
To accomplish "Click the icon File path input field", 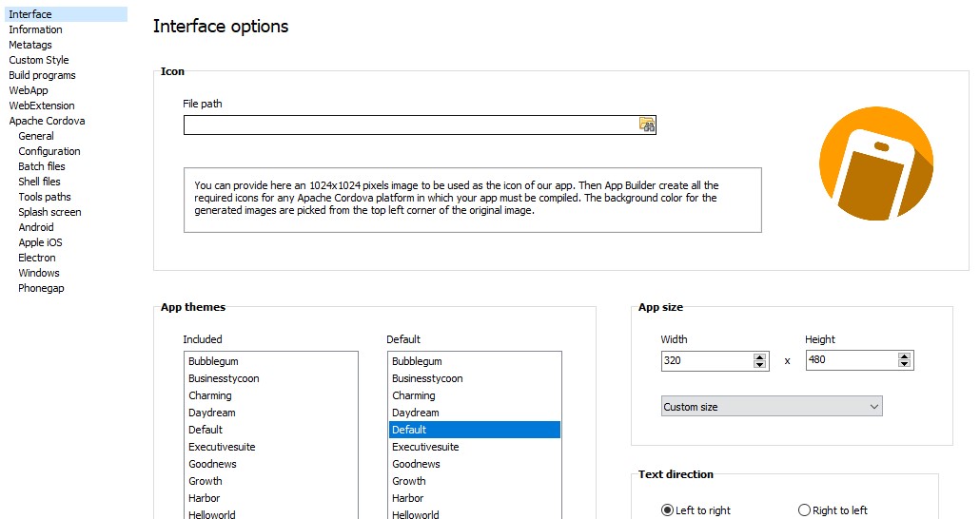I will [410, 125].
